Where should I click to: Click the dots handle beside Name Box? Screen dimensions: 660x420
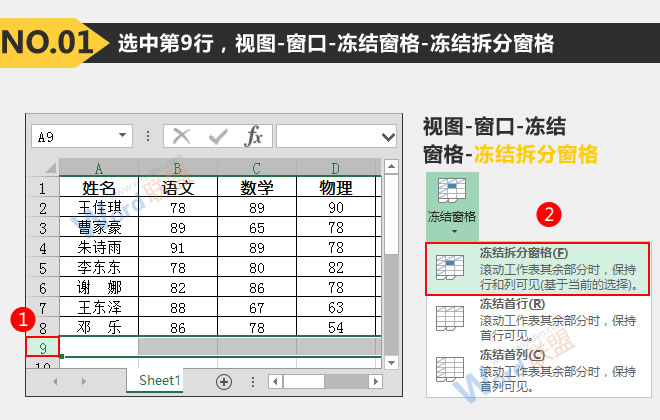148,136
